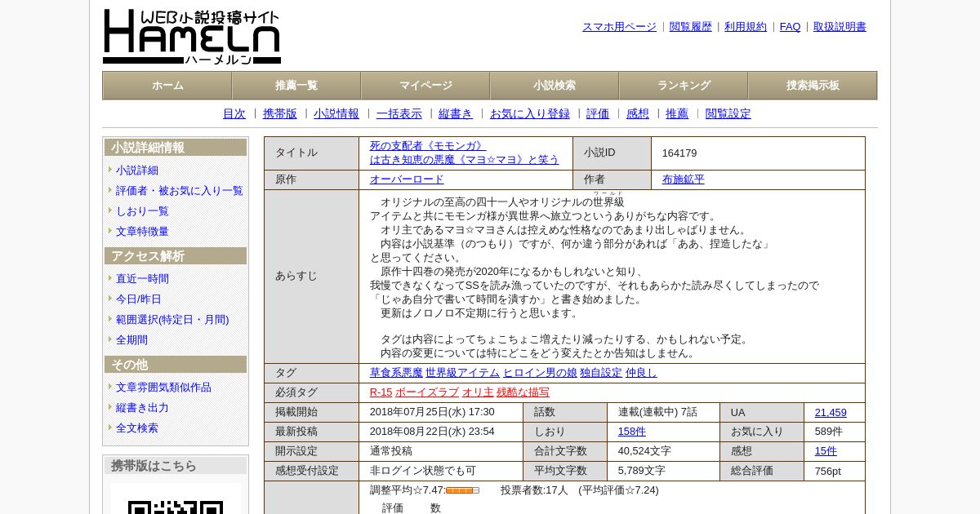This screenshot has width=980, height=514.
Task: Click 評価 in the sub menu
Action: point(598,114)
